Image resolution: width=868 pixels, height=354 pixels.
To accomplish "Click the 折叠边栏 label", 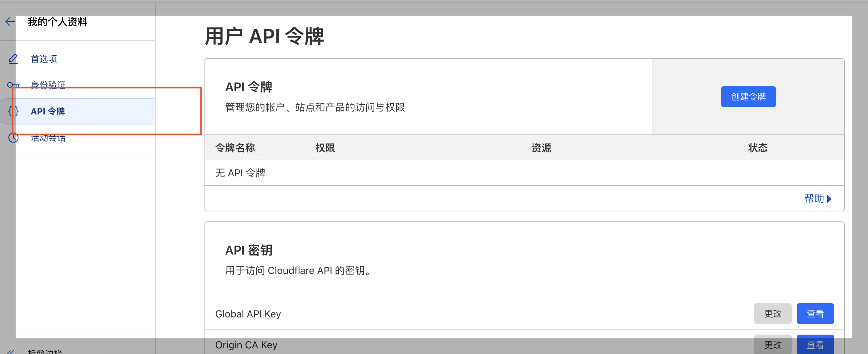I will tap(45, 351).
